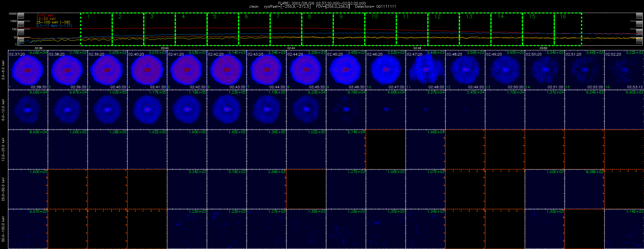Click the FLARE 2002/05/06 title text
Screen dimensions: 644x249
(x=322, y=3)
